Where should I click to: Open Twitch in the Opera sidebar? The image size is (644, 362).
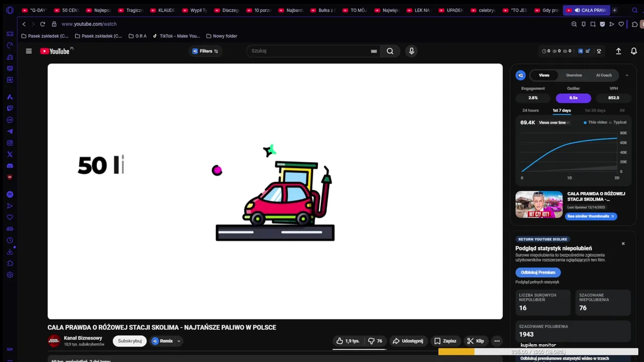click(x=10, y=108)
